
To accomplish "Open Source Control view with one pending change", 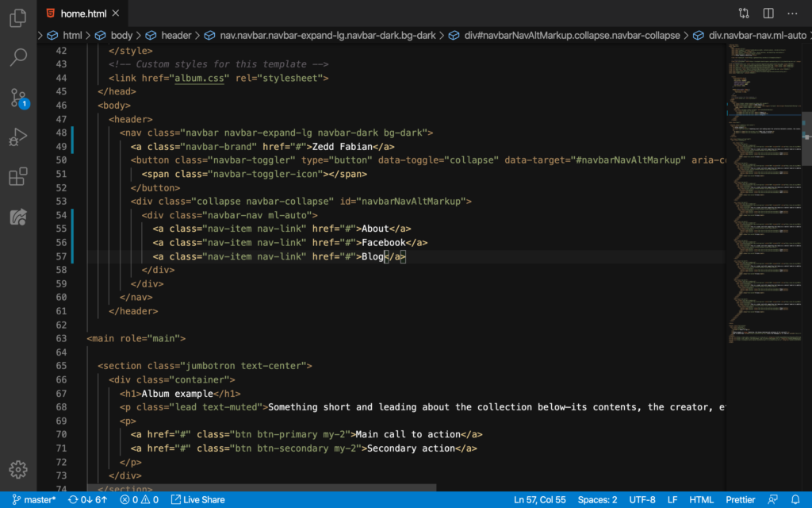I will [19, 98].
